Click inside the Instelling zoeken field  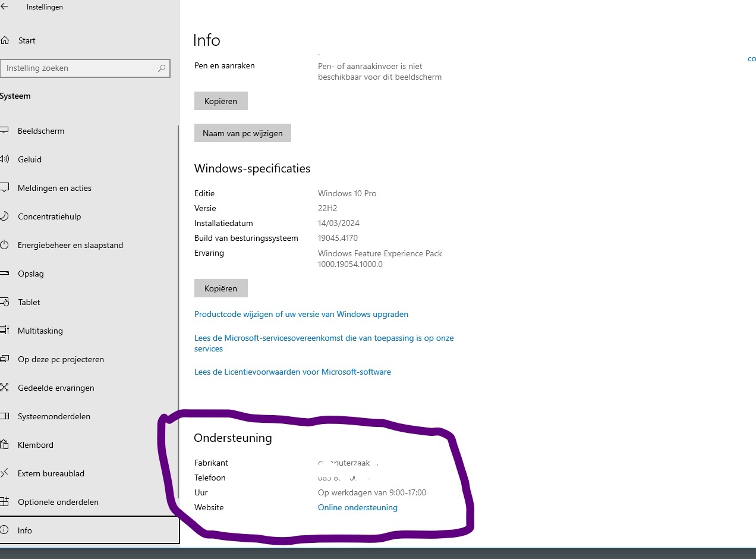tap(77, 68)
